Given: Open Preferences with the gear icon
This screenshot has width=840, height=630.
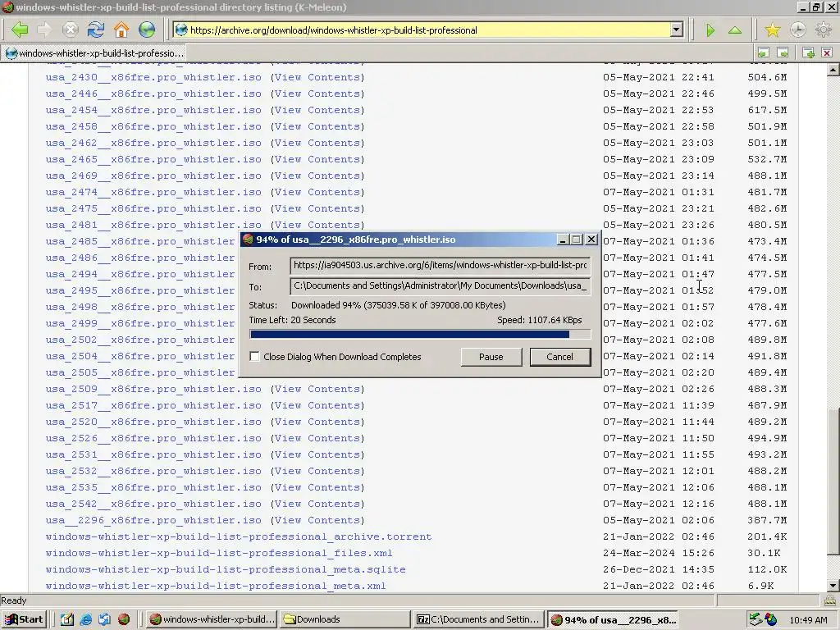Looking at the screenshot, I should [x=823, y=30].
